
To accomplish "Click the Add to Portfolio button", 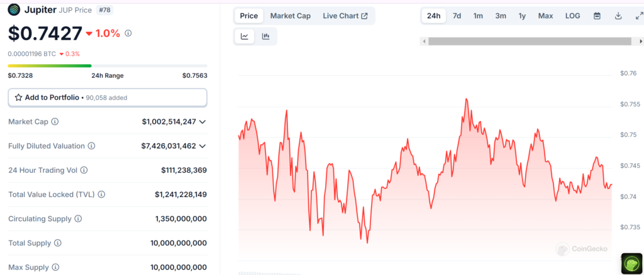I will (x=108, y=97).
